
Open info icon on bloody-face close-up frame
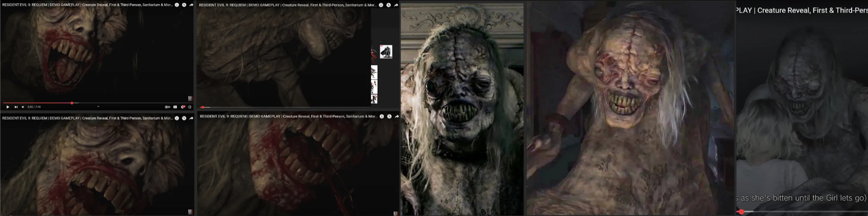(x=177, y=118)
